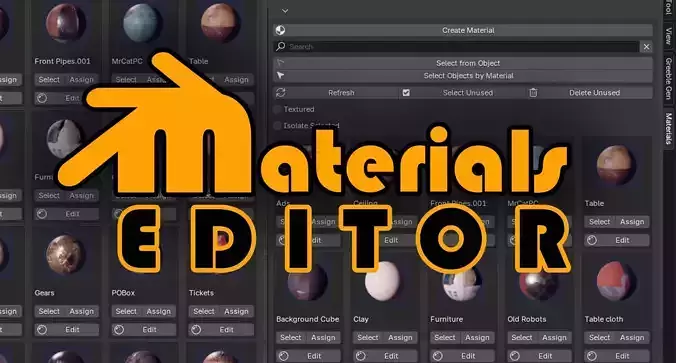Click the Table cloth red sphere preview
This screenshot has width=676, height=363.
pos(616,281)
